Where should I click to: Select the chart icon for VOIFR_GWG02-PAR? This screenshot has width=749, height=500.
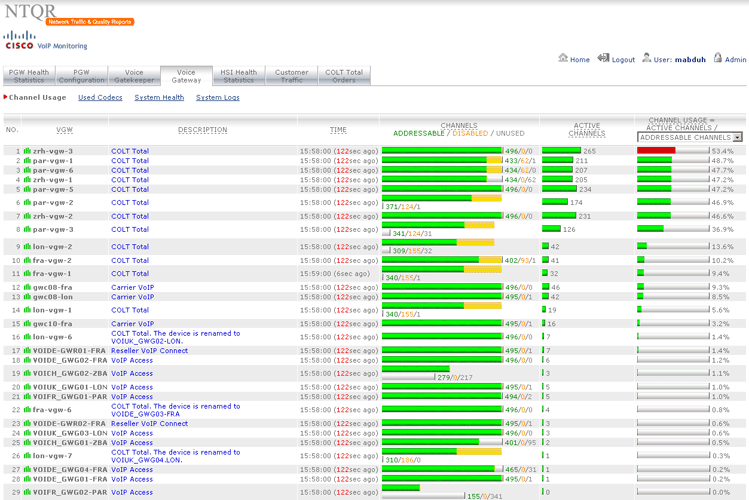(27, 492)
